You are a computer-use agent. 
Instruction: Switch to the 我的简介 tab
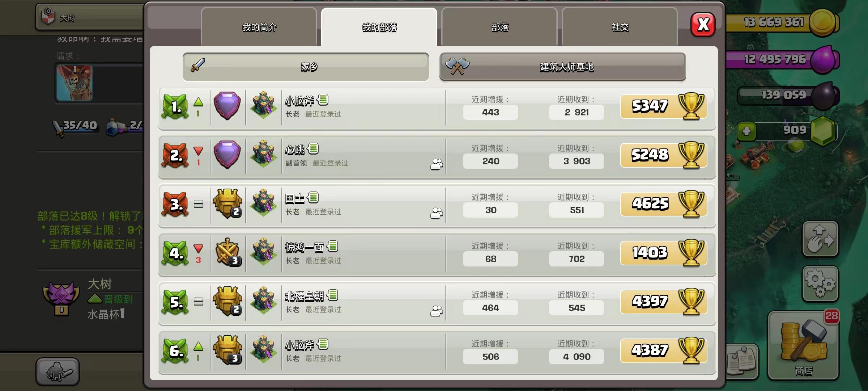259,27
